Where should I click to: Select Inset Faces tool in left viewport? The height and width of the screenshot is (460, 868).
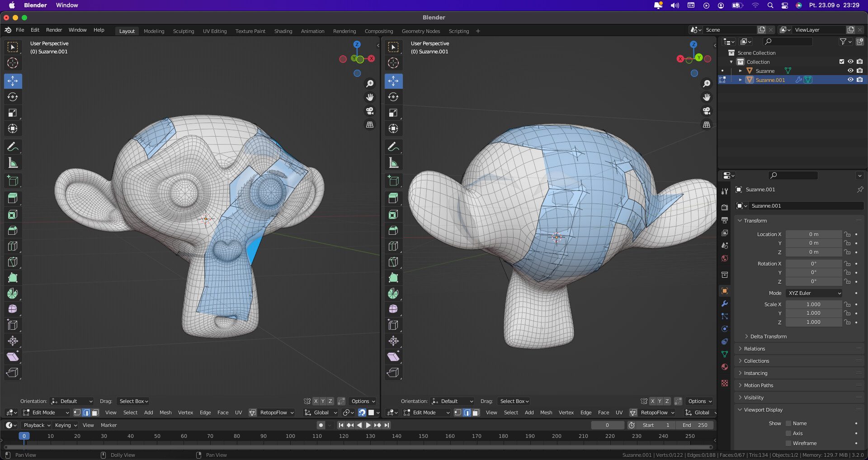(13, 214)
